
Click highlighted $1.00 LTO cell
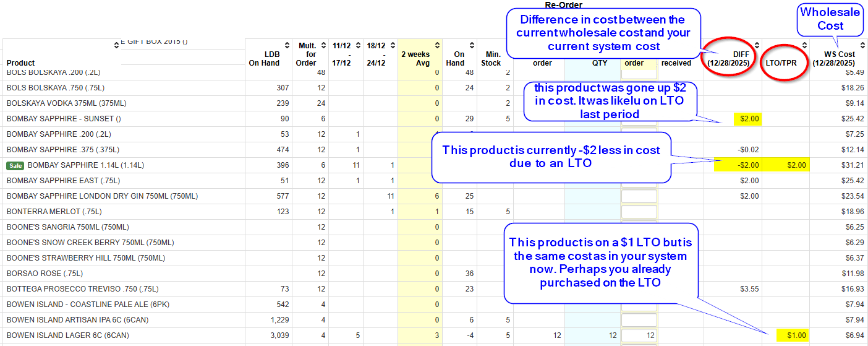pos(792,335)
